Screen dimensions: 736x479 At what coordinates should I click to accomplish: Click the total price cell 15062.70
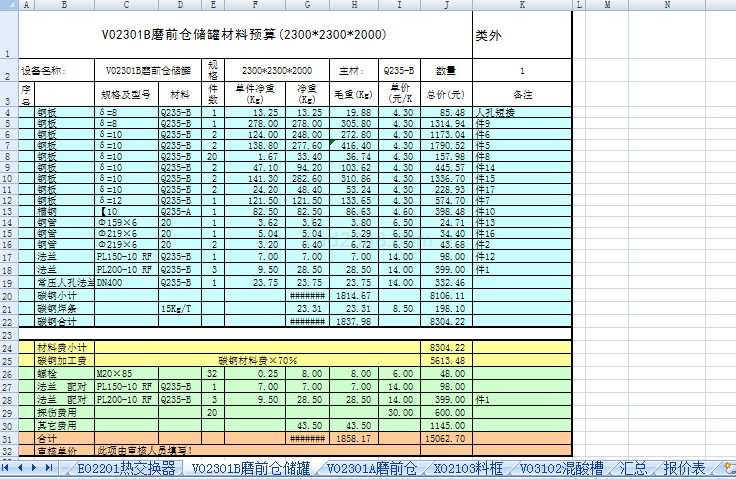tap(445, 438)
